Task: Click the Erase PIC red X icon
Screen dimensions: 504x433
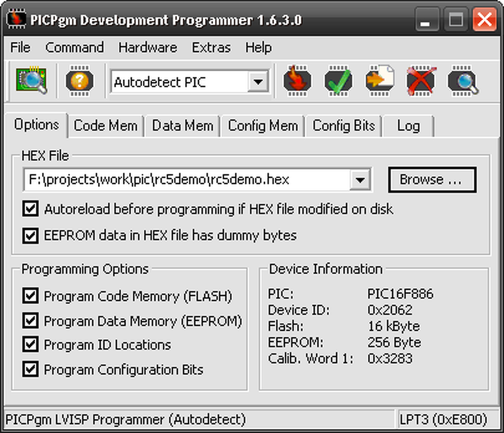Action: tap(421, 81)
